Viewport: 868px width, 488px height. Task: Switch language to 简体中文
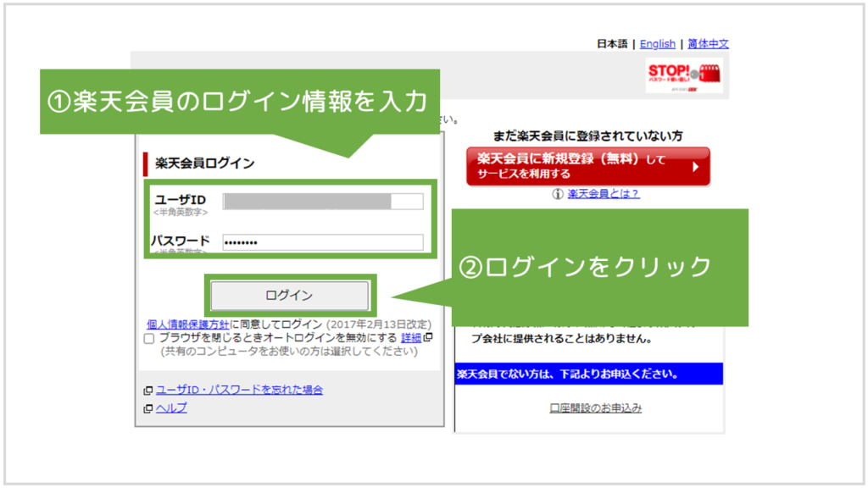point(708,44)
